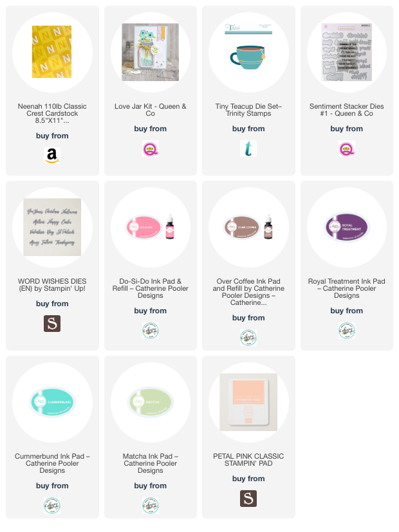Open the Sentiment Stacker Dies #1 title link
The image size is (399, 532).
[x=347, y=111]
